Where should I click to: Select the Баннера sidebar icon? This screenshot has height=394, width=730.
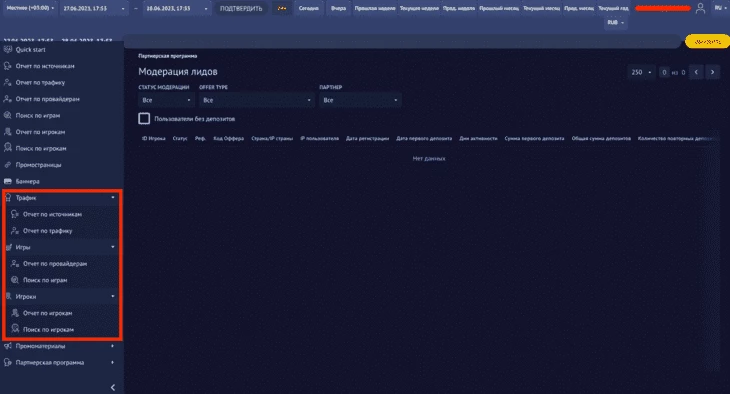click(7, 181)
